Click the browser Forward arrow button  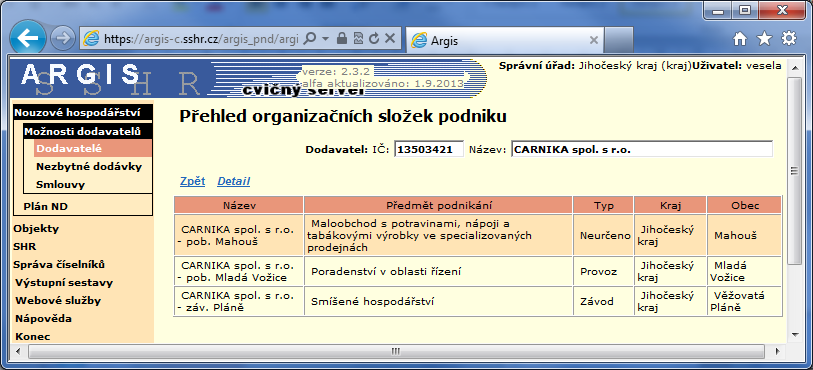pyautogui.click(x=63, y=38)
